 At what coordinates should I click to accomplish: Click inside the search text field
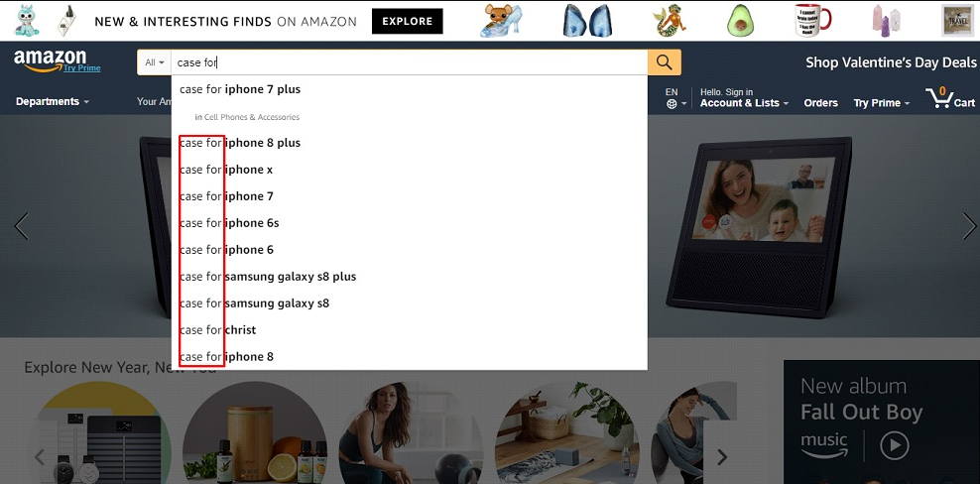tap(410, 62)
